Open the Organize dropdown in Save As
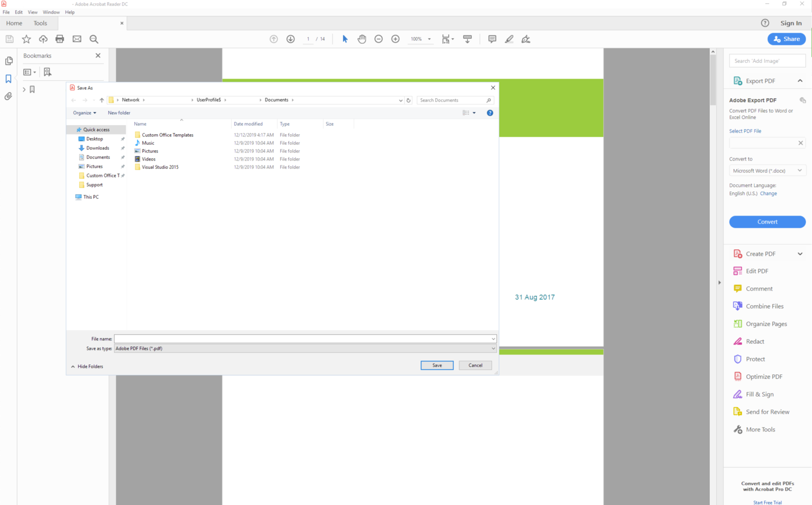 coord(84,113)
